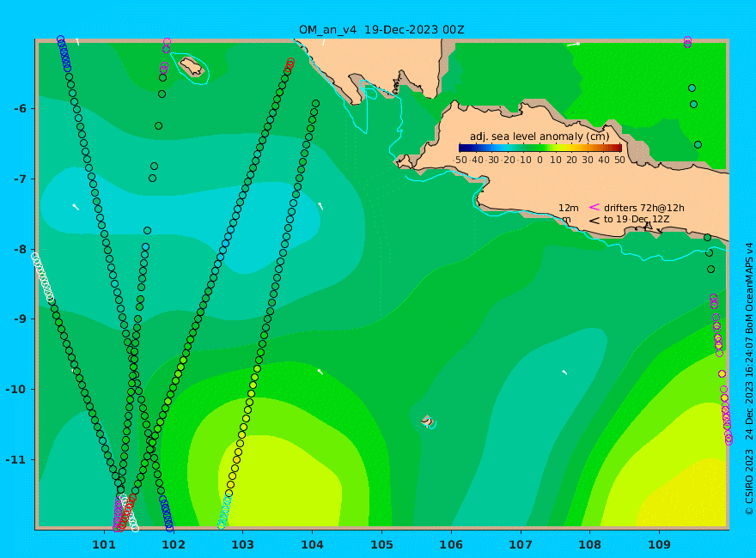Click the '12m' legend depth label
This screenshot has height=558, width=756.
click(x=569, y=208)
